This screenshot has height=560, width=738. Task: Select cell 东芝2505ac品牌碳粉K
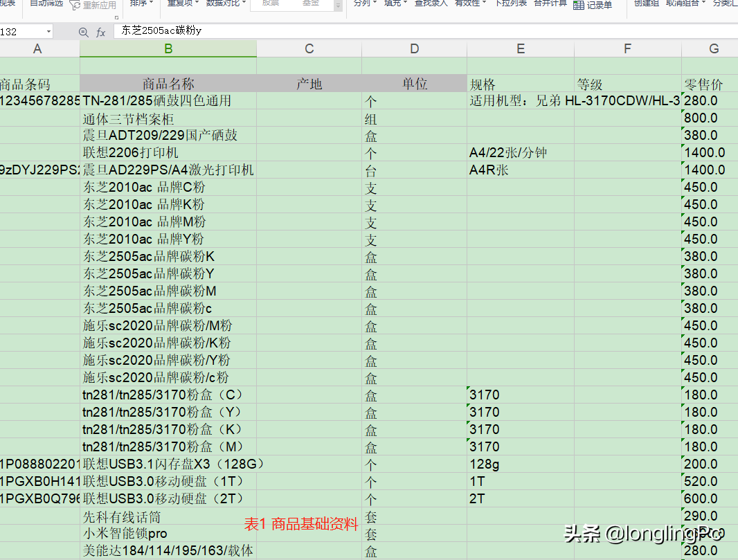point(168,257)
